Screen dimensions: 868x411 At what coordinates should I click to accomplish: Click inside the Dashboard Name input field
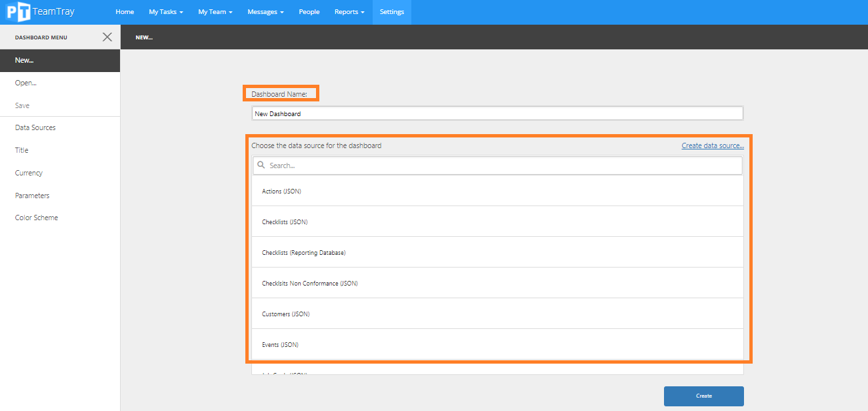click(x=497, y=113)
